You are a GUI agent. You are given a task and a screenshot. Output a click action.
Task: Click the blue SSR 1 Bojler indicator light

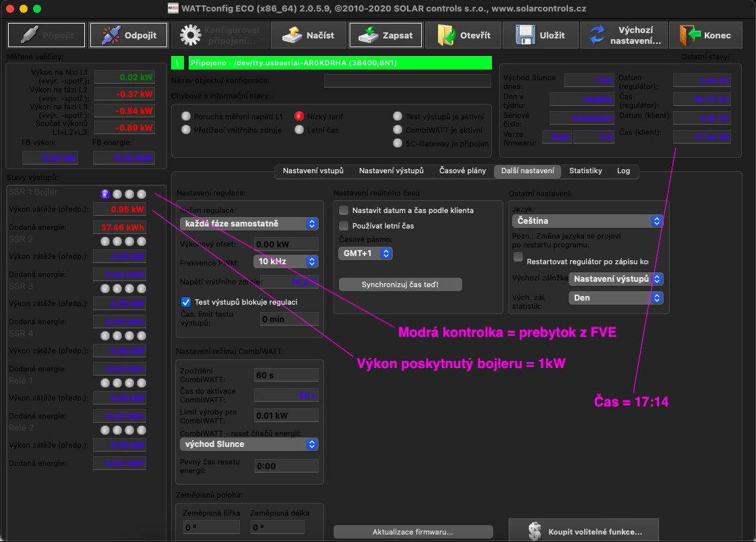coord(105,194)
